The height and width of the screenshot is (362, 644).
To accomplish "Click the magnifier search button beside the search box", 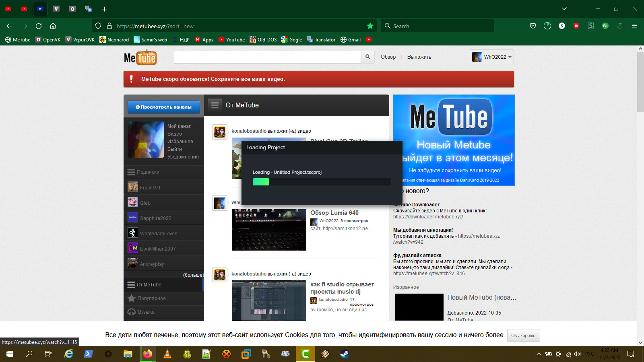I will (367, 57).
